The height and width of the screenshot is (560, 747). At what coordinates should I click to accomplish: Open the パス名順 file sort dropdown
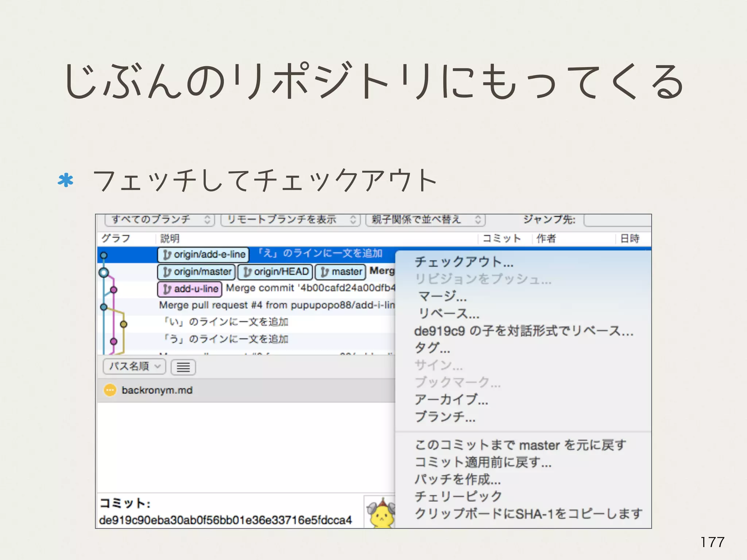[134, 366]
